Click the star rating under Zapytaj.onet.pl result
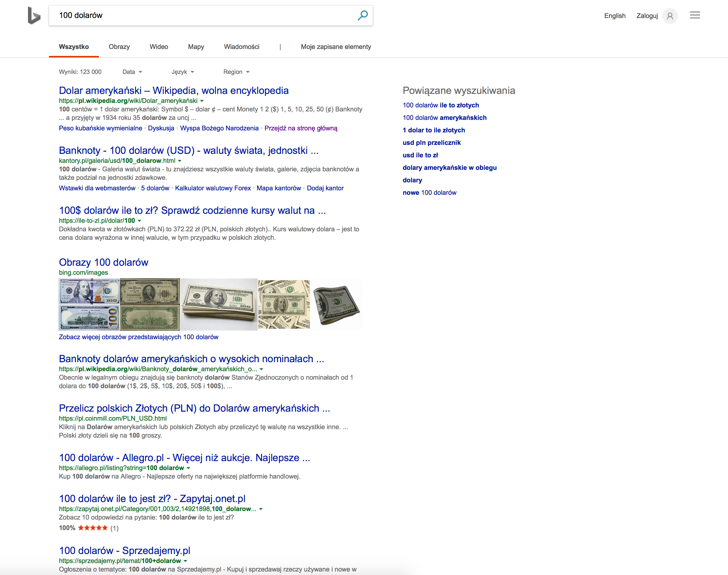 (x=93, y=528)
